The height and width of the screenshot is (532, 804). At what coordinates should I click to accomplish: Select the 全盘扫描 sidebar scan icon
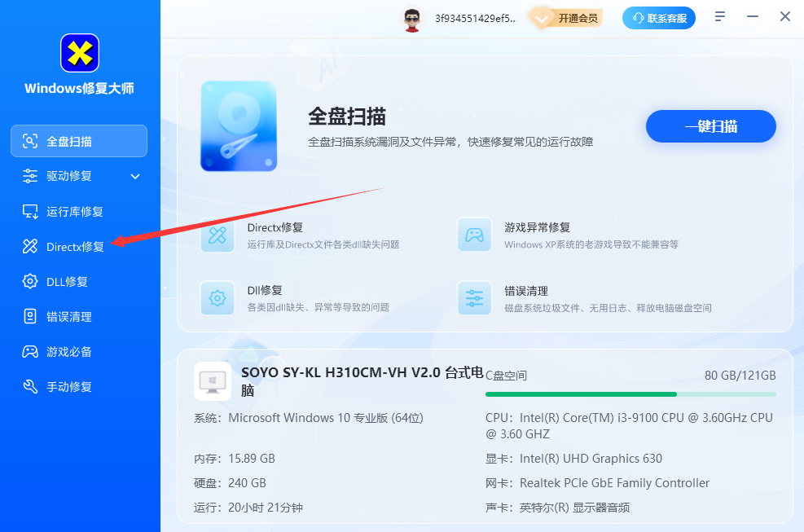pos(30,141)
